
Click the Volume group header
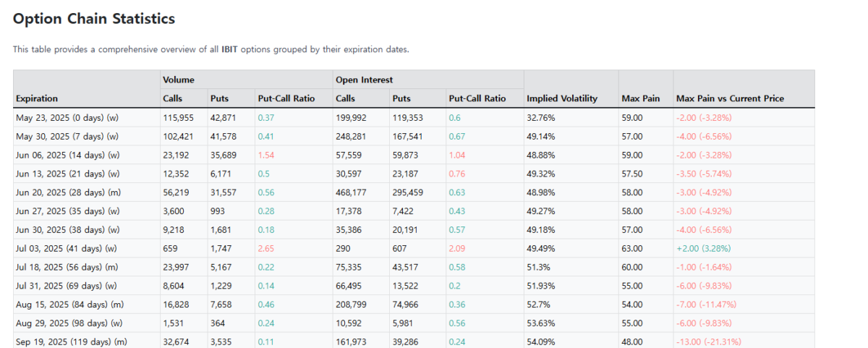coord(178,80)
